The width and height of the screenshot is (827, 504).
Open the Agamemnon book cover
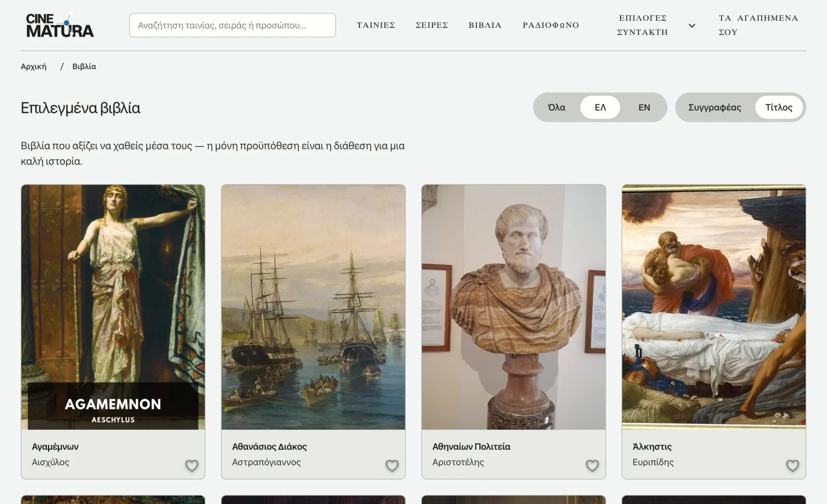point(113,307)
